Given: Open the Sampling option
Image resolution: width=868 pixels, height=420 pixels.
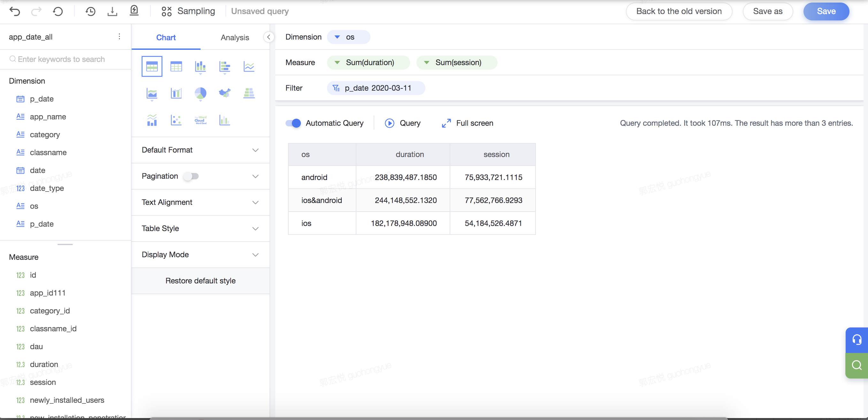Looking at the screenshot, I should pos(188,11).
